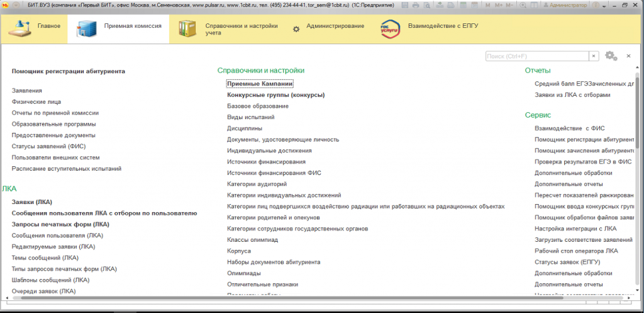Click the M memory button

487,5
